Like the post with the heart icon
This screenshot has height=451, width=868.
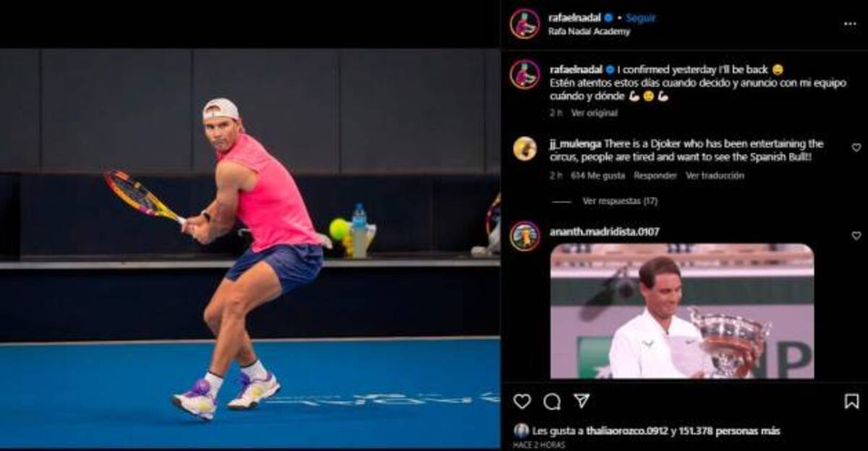[522, 401]
